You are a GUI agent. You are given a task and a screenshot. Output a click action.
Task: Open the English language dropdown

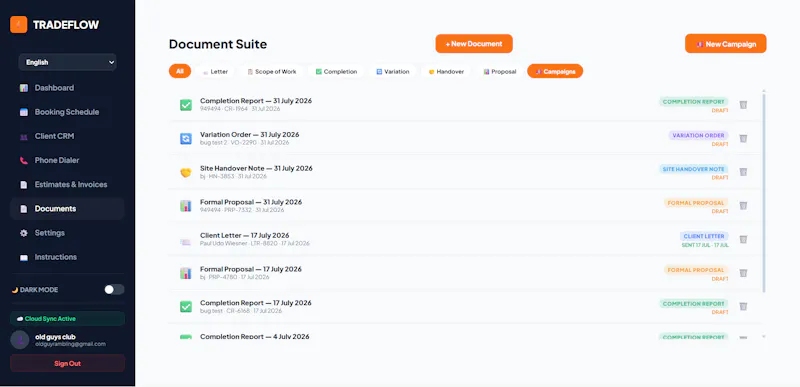pos(67,62)
